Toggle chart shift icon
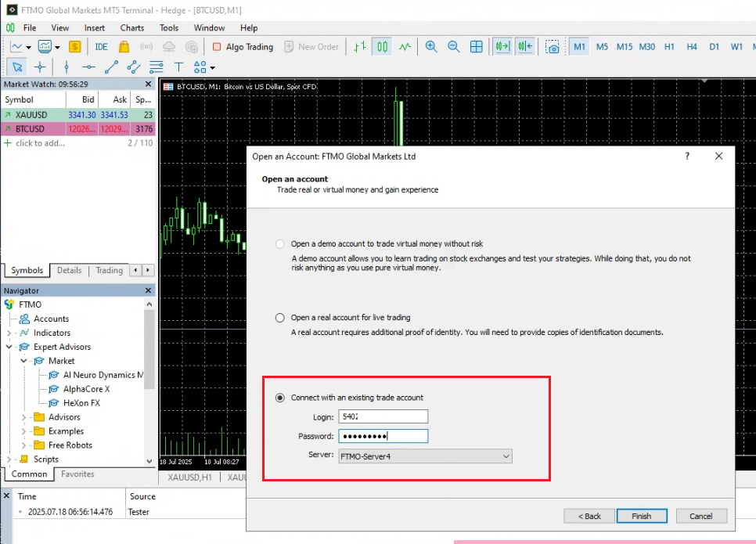The image size is (756, 544). click(x=525, y=47)
